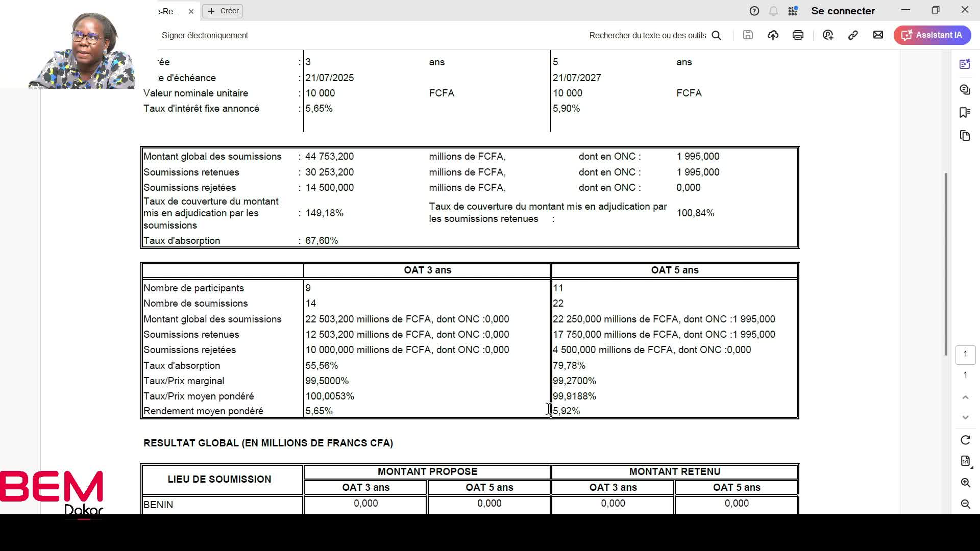Screen dimensions: 980x551
Task: Open the page thumbnails panel icon
Action: pos(965,136)
